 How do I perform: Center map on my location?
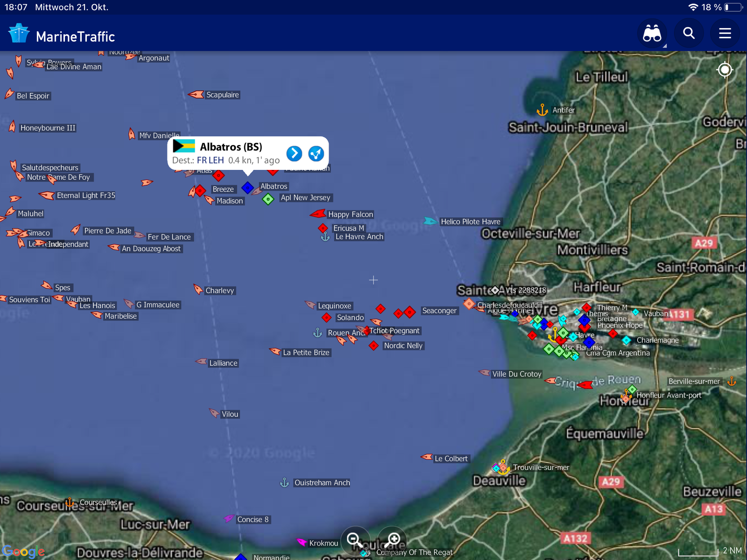point(725,70)
